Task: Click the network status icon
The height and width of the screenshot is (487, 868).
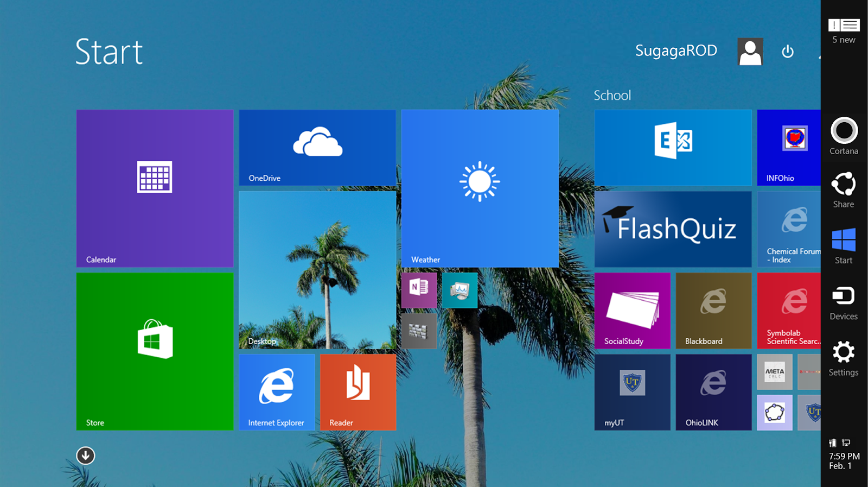Action: click(846, 443)
